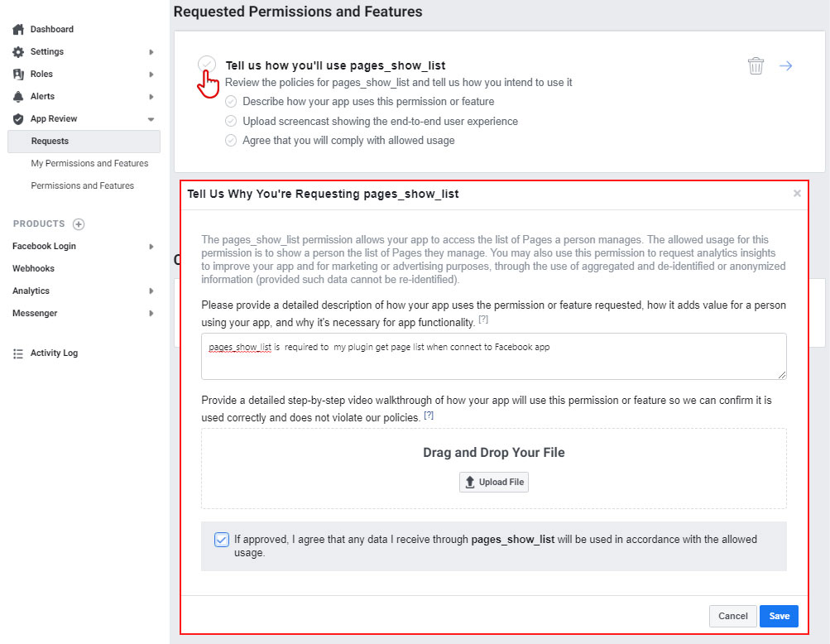Click the check circle beside 'Describe how your app uses'
This screenshot has width=830, height=644.
point(231,102)
